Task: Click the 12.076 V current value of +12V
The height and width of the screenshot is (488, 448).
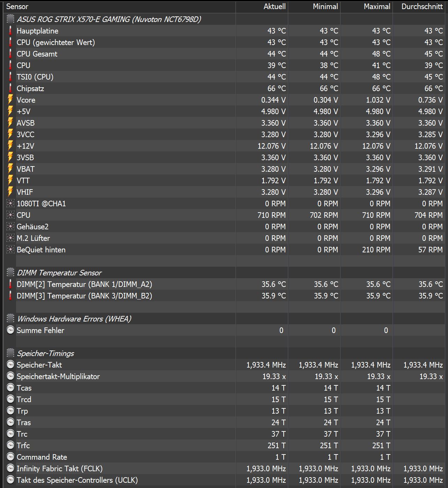Action: point(271,146)
